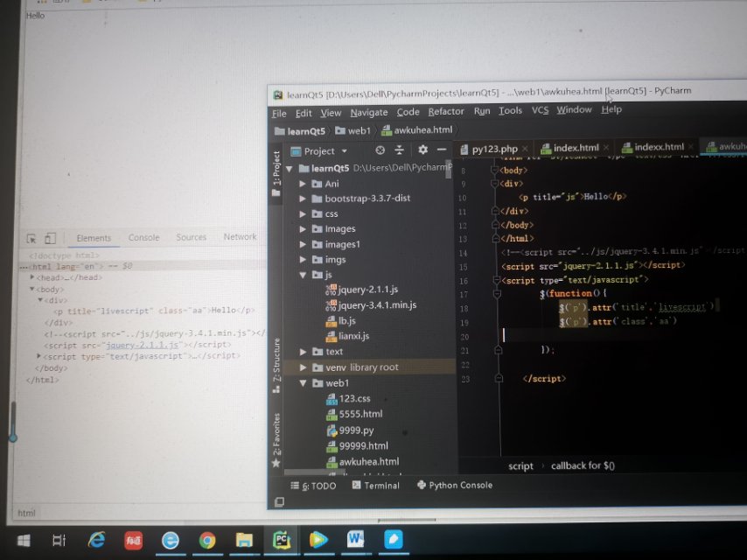This screenshot has height=560, width=747.
Task: Expand the imgs folder
Action: 303,260
